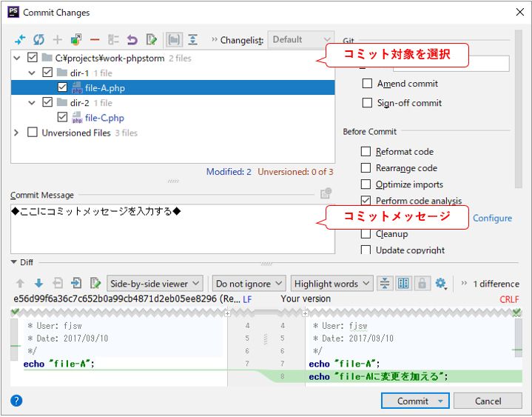Enable the Sign-off commit checkbox
Viewport: 532px width, 417px height.
click(x=368, y=102)
